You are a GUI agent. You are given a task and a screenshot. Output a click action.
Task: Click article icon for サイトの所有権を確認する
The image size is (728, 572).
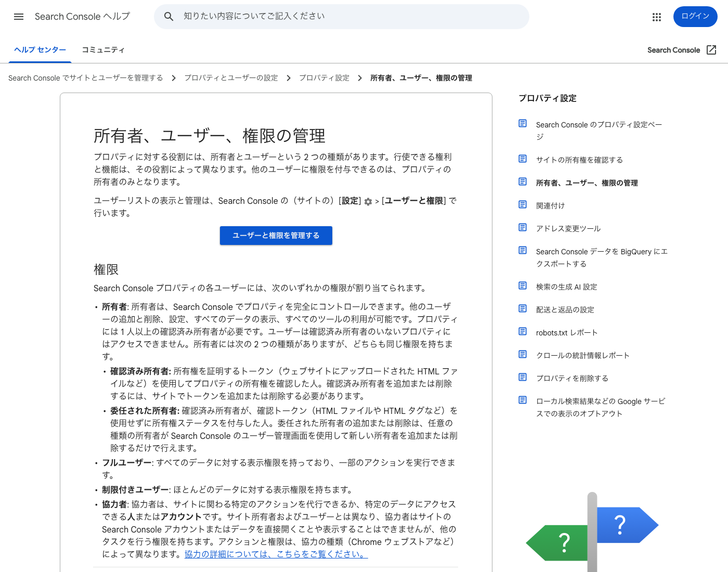tap(523, 159)
